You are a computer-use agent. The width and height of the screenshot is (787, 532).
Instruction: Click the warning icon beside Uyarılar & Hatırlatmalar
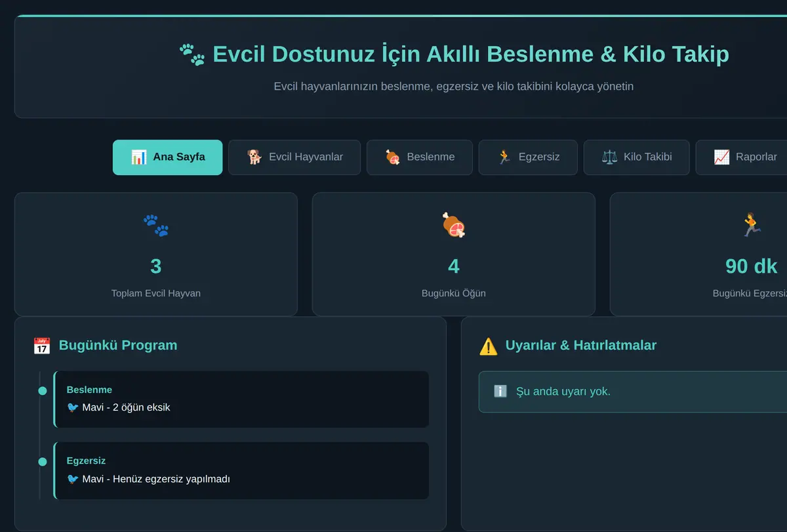(488, 346)
